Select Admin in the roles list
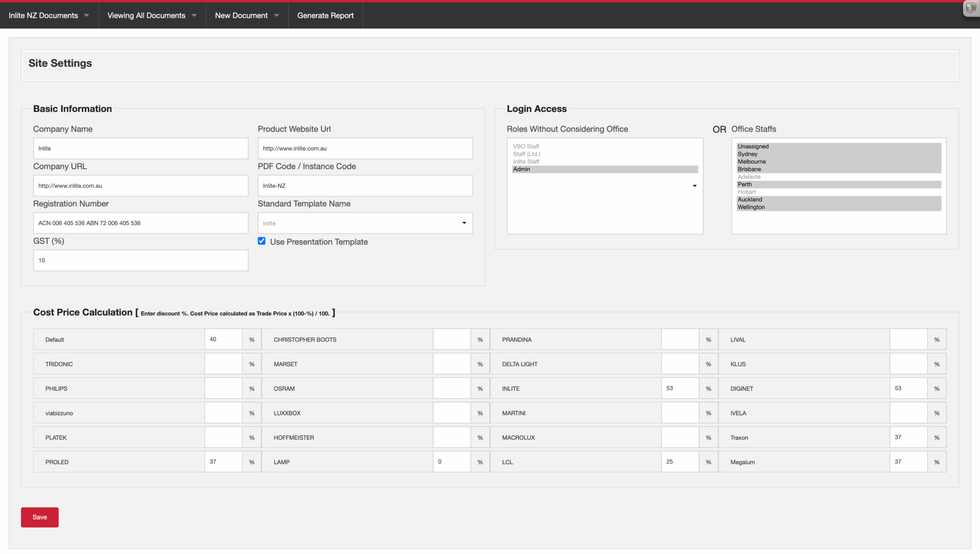The width and height of the screenshot is (980, 554). (x=605, y=169)
